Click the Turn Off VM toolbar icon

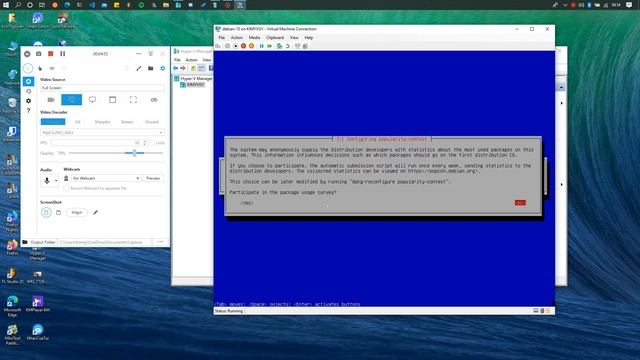[236, 46]
